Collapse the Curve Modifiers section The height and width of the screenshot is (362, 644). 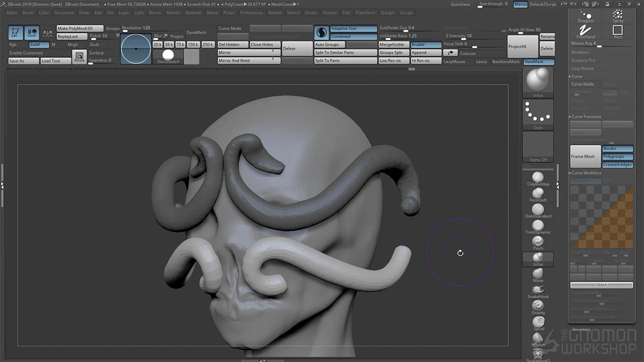[x=586, y=173]
